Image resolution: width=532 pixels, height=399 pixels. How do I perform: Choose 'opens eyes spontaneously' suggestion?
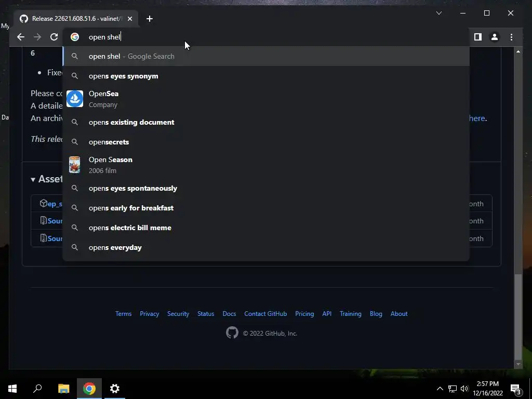coord(267,188)
